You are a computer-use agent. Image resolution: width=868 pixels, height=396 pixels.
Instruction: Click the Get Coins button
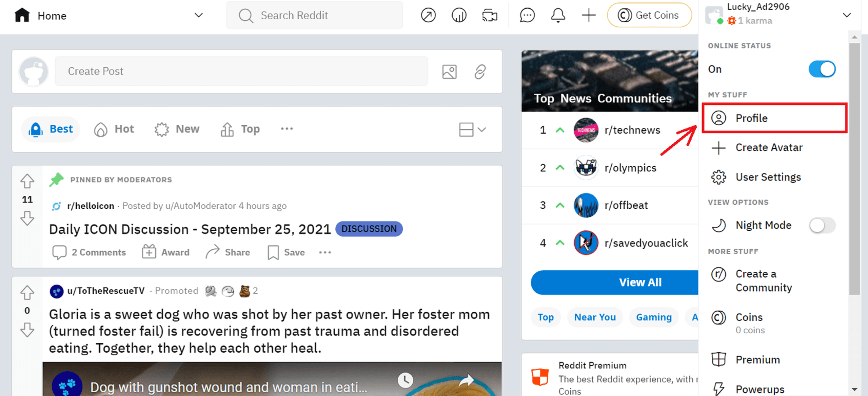coord(649,15)
